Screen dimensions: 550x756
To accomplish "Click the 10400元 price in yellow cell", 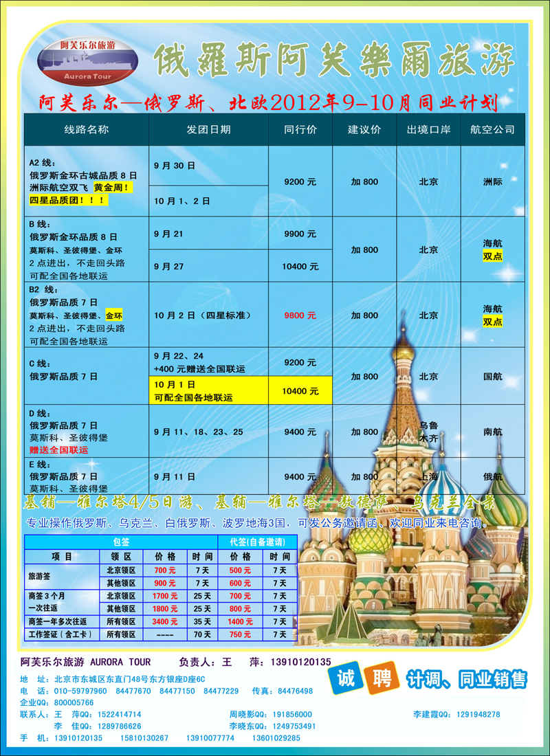I will click(x=300, y=390).
